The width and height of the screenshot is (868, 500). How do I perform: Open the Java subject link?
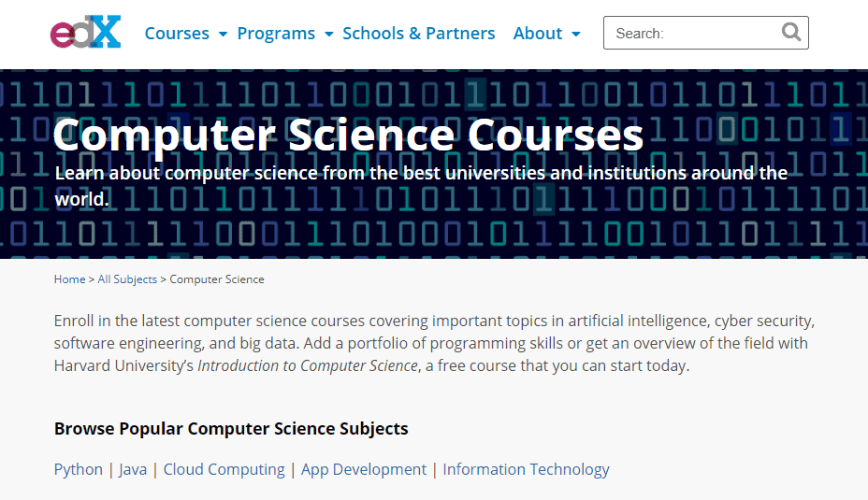(133, 469)
